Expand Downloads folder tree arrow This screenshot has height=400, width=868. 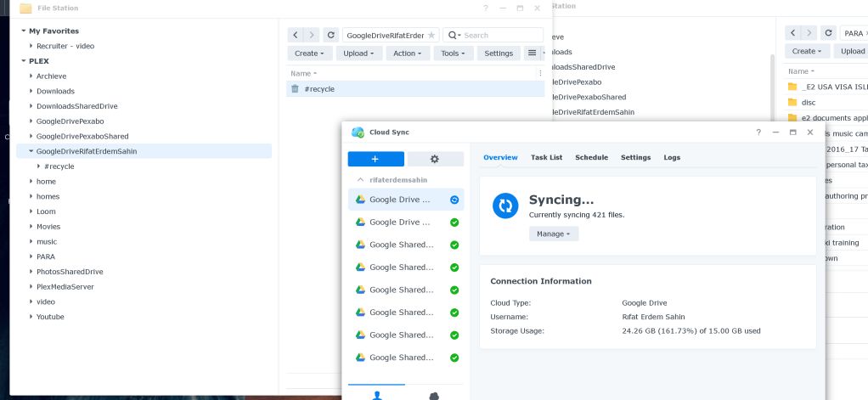(x=31, y=91)
